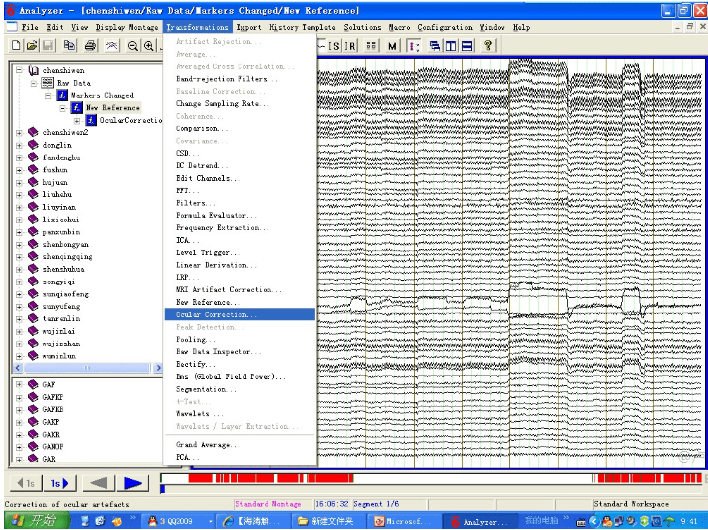Switch to the Analyzer taskbar item
Viewport: 708px width, 530px height.
point(480,521)
